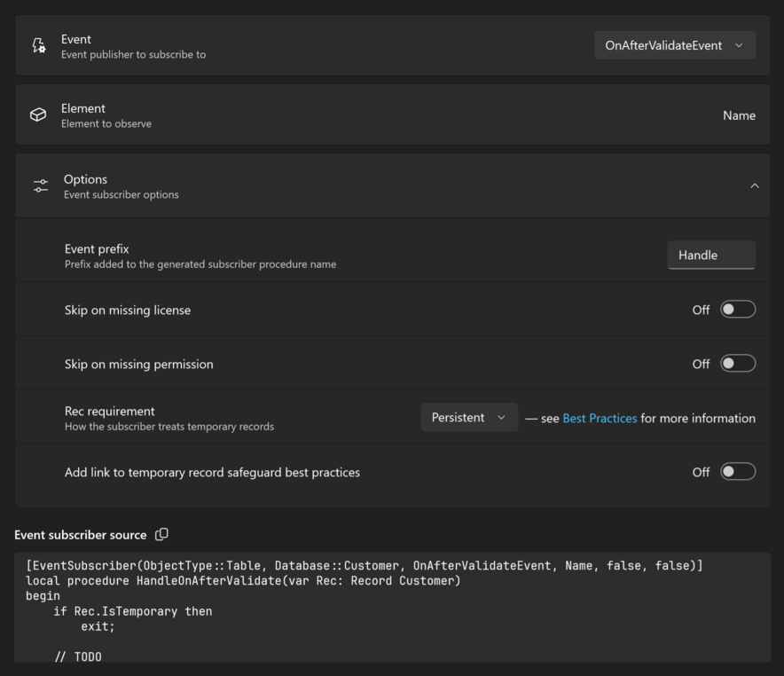This screenshot has width=784, height=676.
Task: Click 'Element to observe' description
Action: pos(106,123)
